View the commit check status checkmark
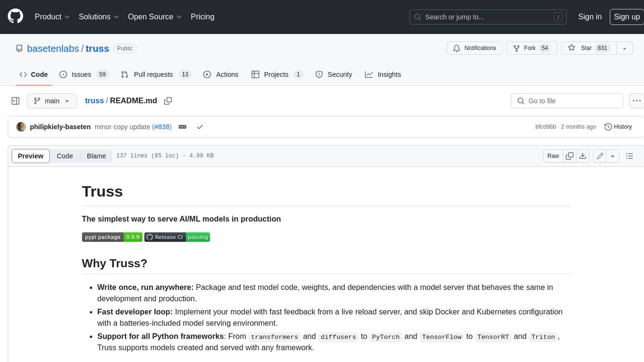 click(200, 127)
